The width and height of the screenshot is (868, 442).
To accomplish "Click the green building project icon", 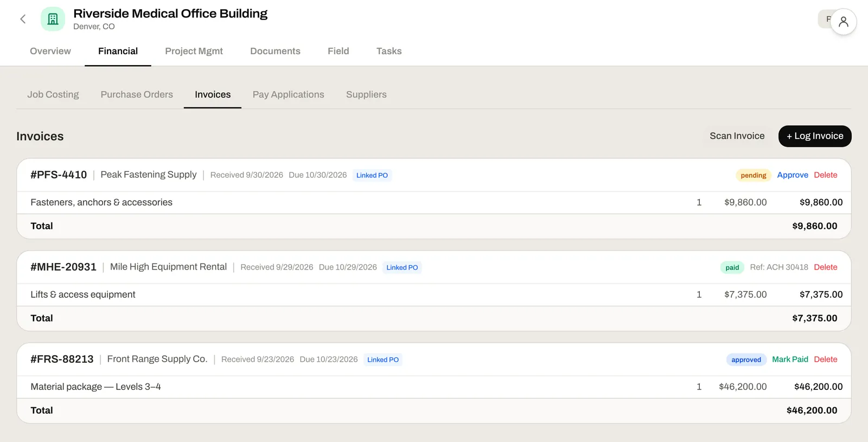I will (53, 19).
